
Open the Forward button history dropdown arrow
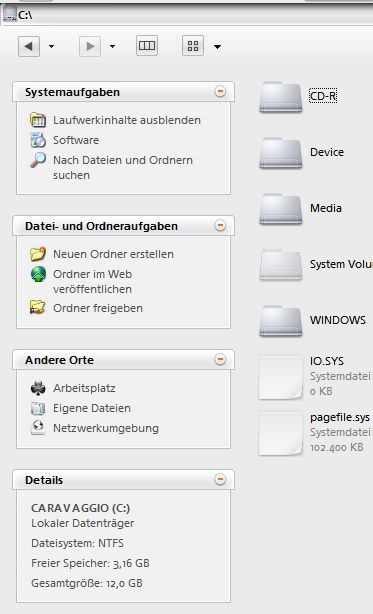[112, 47]
